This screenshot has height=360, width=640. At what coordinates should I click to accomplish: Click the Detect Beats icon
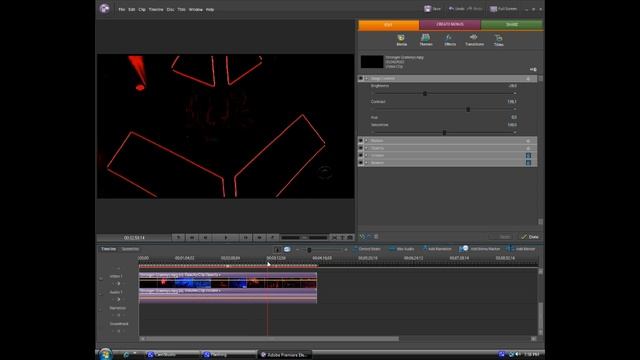355,249
